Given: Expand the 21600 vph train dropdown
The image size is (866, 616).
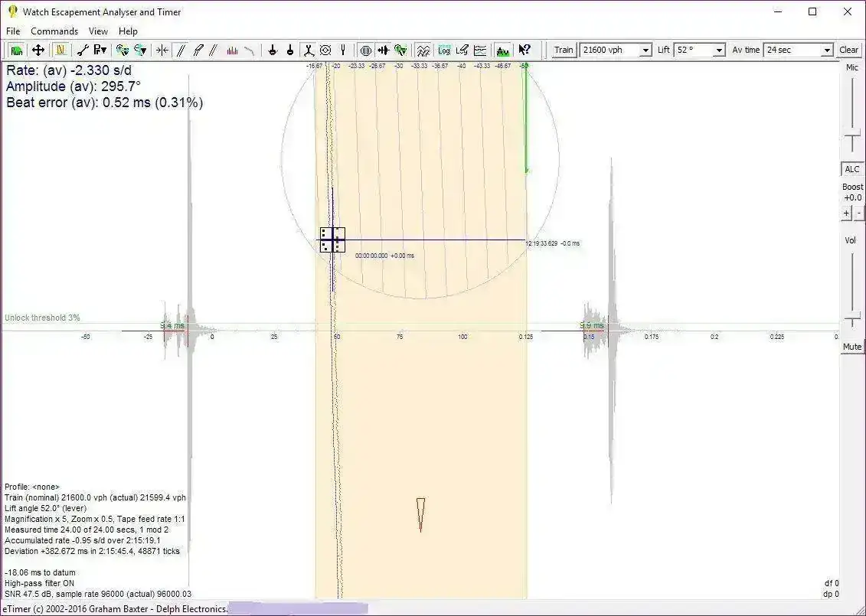Looking at the screenshot, I should tap(645, 50).
